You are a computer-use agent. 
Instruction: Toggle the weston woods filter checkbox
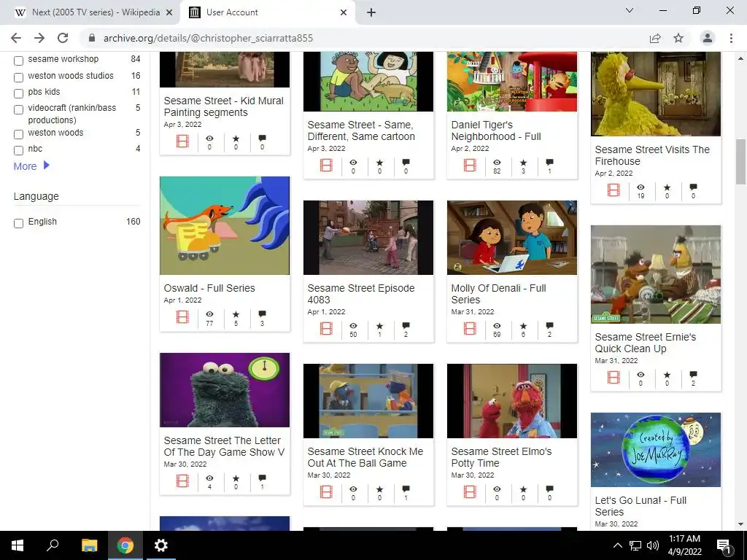pyautogui.click(x=18, y=134)
